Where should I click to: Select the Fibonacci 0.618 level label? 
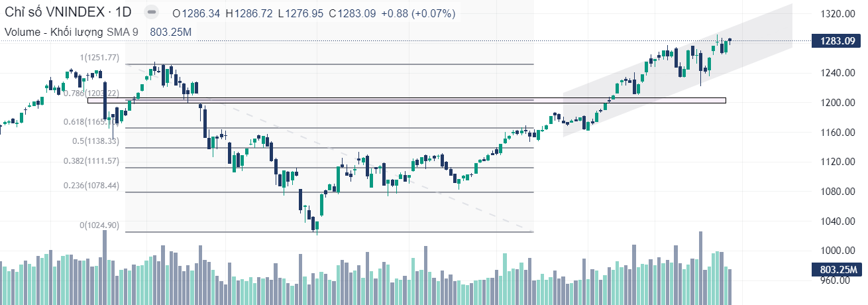coord(96,122)
